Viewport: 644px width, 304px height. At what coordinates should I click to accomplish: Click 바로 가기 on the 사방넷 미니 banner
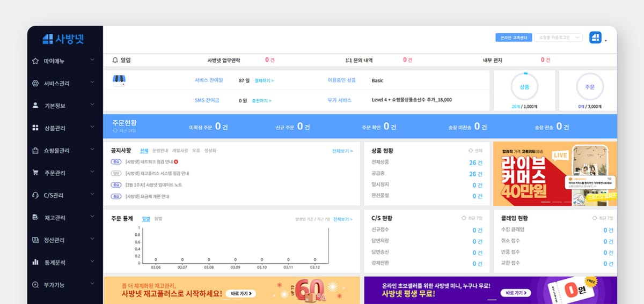pyautogui.click(x=515, y=293)
